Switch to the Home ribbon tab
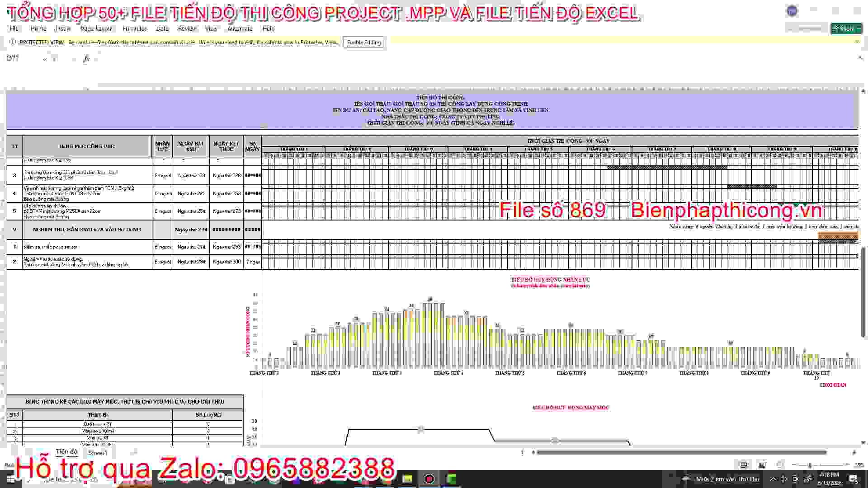This screenshot has width=868, height=488. pyautogui.click(x=38, y=28)
